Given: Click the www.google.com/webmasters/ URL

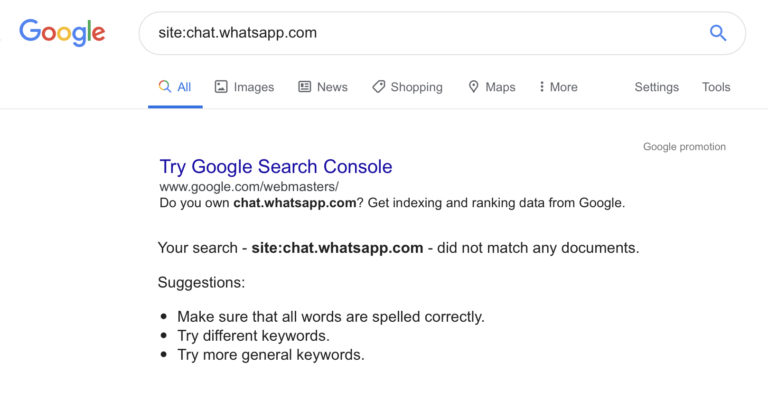Looking at the screenshot, I should coord(249,187).
